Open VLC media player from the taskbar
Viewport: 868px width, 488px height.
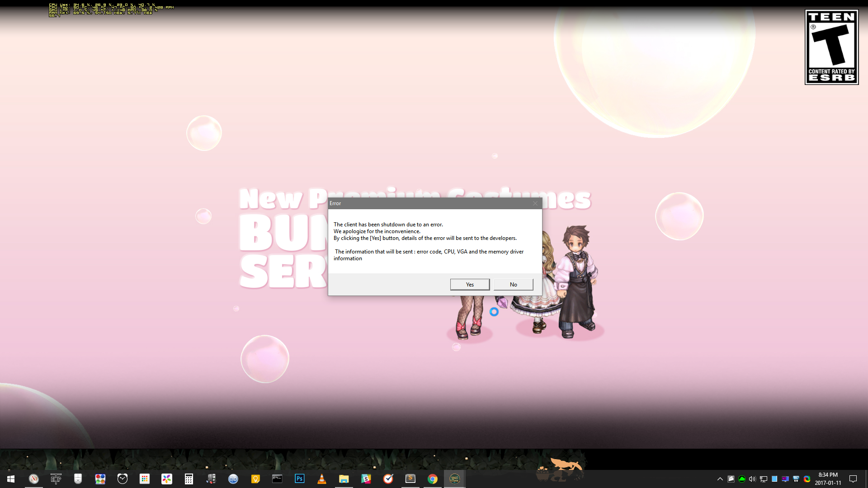coord(321,479)
